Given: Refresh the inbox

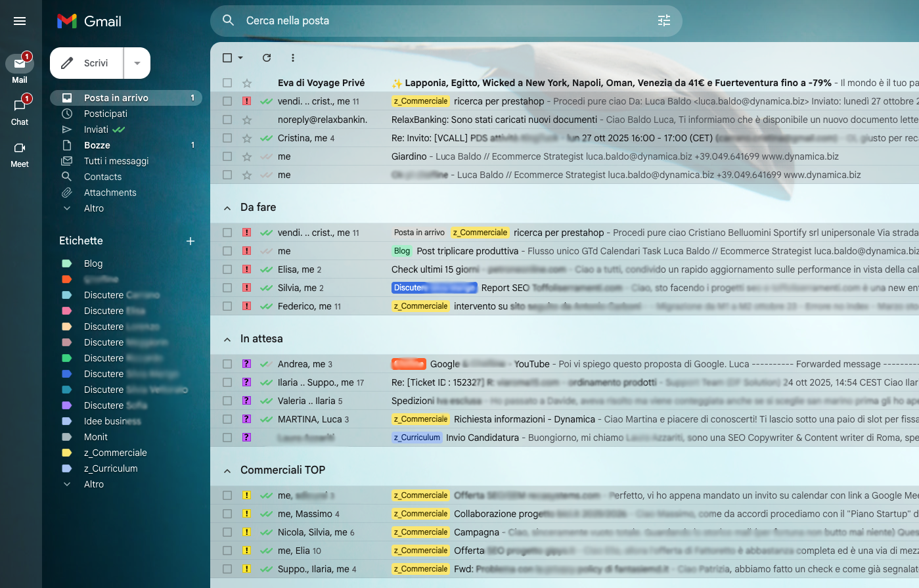Looking at the screenshot, I should pyautogui.click(x=267, y=58).
